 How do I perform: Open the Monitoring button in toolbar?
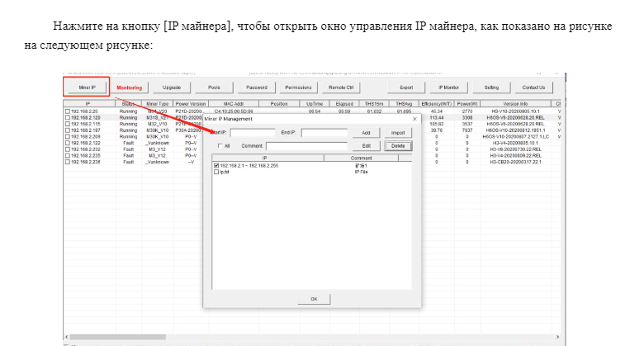point(130,88)
